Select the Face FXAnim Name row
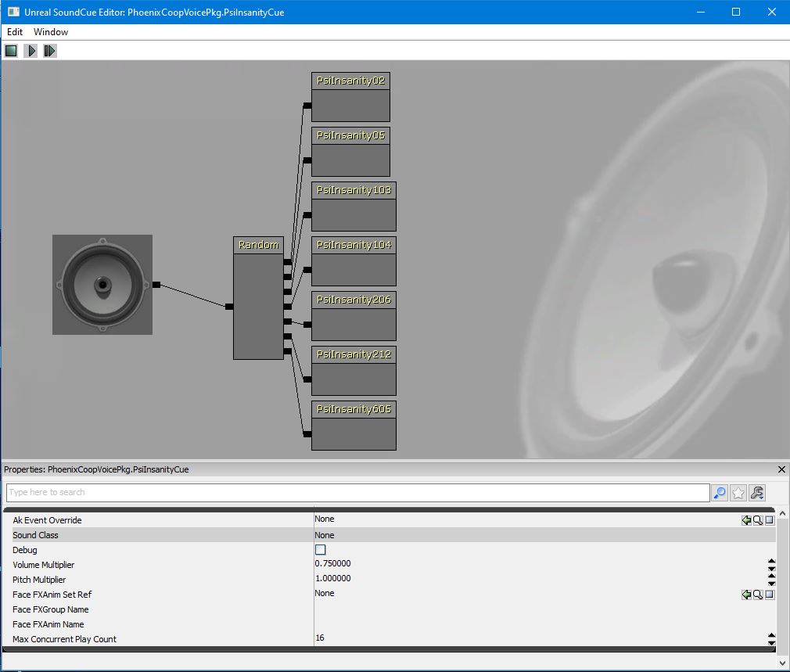790x672 pixels. [393, 624]
